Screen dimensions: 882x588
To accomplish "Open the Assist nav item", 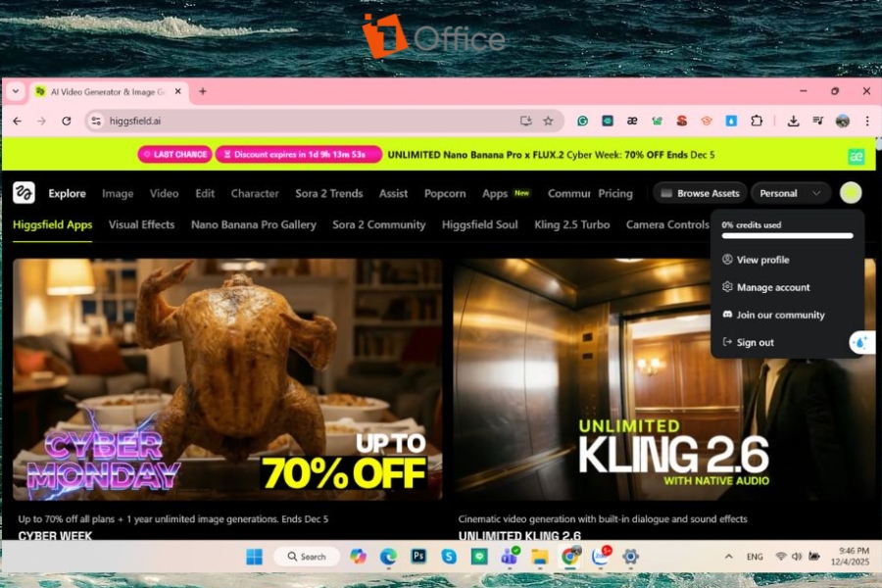I will (x=393, y=194).
